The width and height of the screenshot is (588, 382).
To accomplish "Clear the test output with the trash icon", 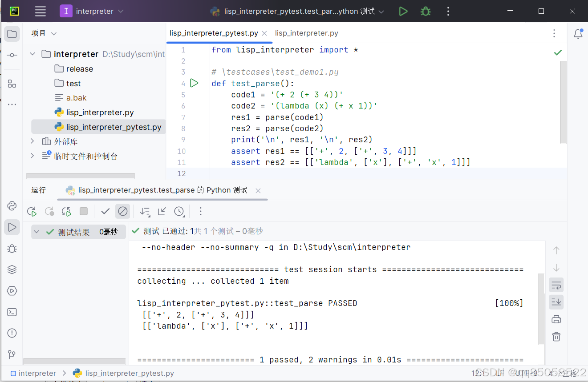I will (556, 337).
